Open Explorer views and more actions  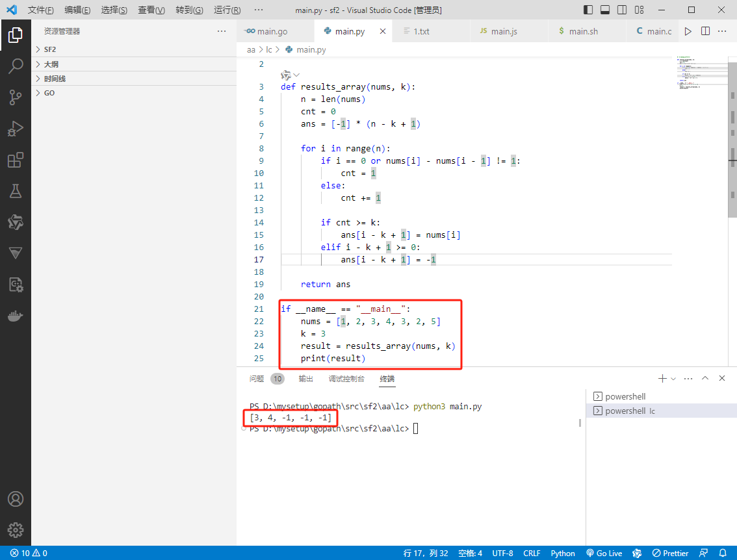[222, 31]
